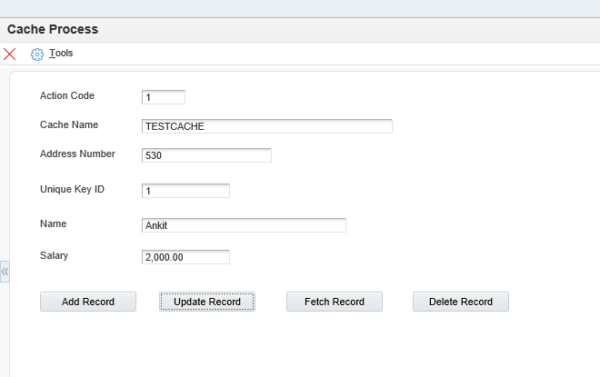This screenshot has height=377, width=600.
Task: Expand the collapsed side panel arrow
Action: click(x=5, y=272)
